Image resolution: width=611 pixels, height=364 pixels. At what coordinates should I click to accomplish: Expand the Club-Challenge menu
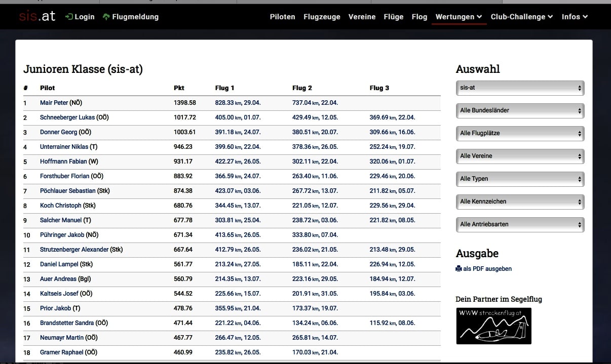coord(521,17)
